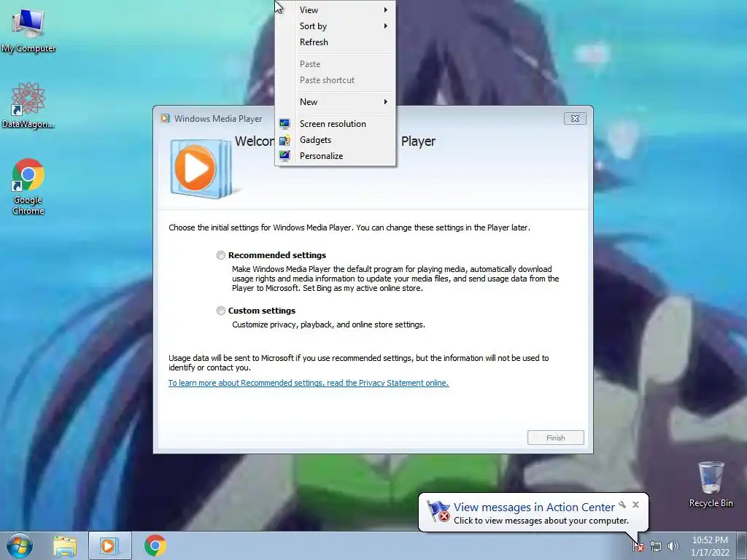Click the 'Usage data will be sent to Microsoft' notice
The height and width of the screenshot is (560, 747).
coord(359,363)
